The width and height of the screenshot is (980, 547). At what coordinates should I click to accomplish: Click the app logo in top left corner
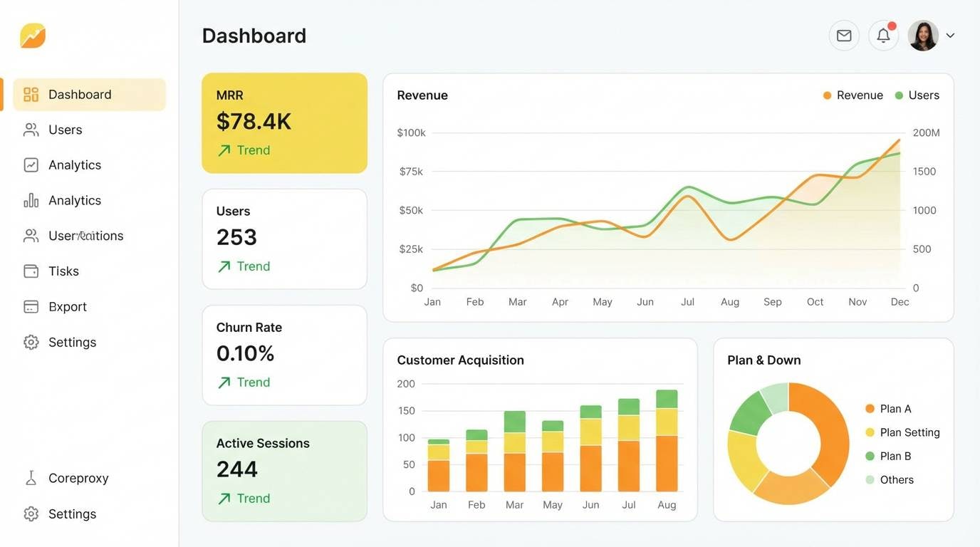point(31,35)
